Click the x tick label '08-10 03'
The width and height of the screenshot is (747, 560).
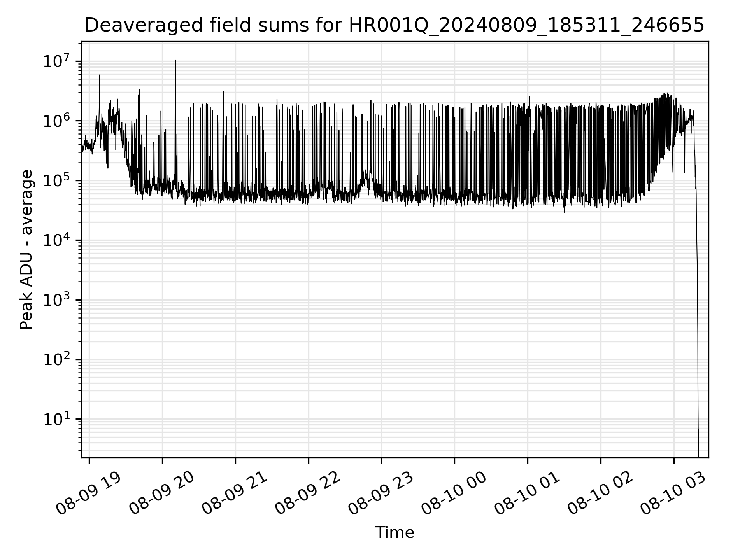(x=674, y=494)
